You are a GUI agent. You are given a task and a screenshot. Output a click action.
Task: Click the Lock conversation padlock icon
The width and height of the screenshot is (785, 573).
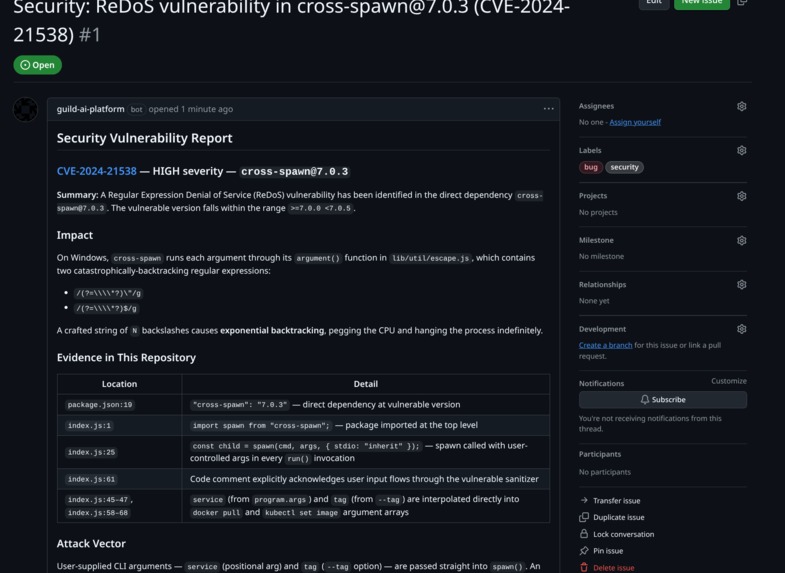[584, 533]
